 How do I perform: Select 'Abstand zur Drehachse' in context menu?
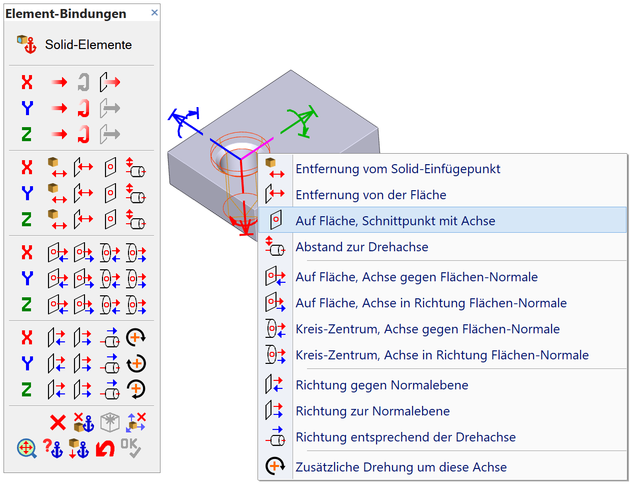(x=362, y=246)
